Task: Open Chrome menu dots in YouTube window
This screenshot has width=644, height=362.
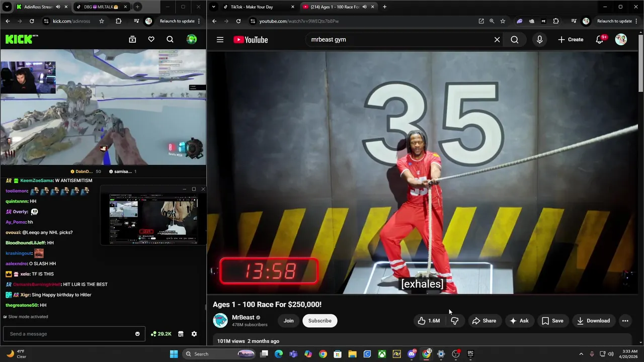Action: 637,21
